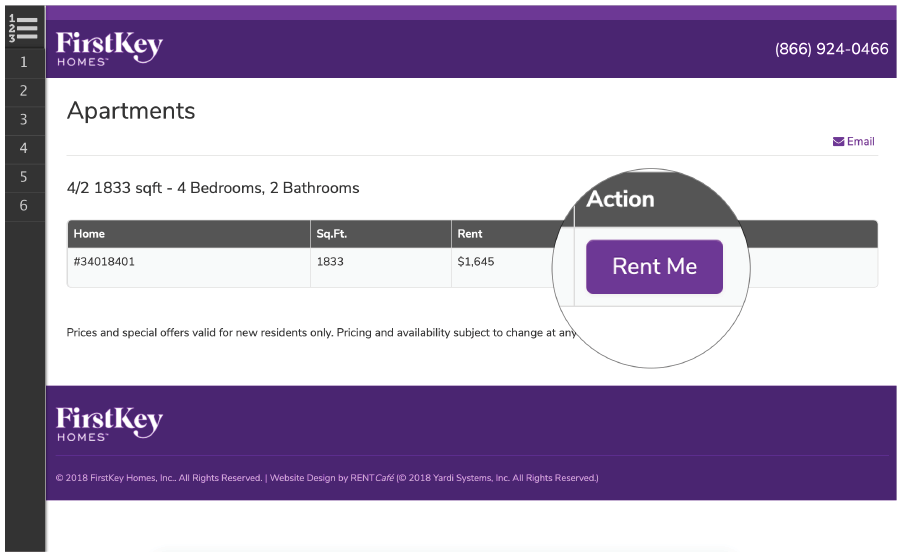The height and width of the screenshot is (557, 906).
Task: Click the Rent column header
Action: point(470,234)
